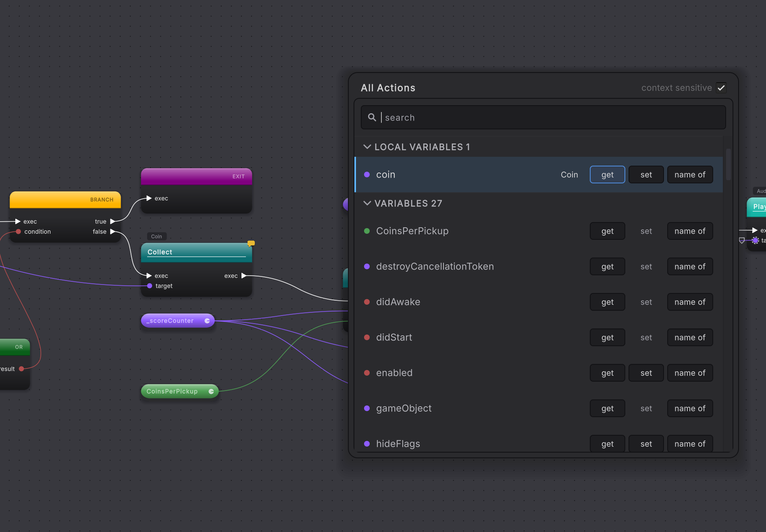Screen dimensions: 766x532
Task: Click get for CoinsPerPickup
Action: pyautogui.click(x=607, y=231)
